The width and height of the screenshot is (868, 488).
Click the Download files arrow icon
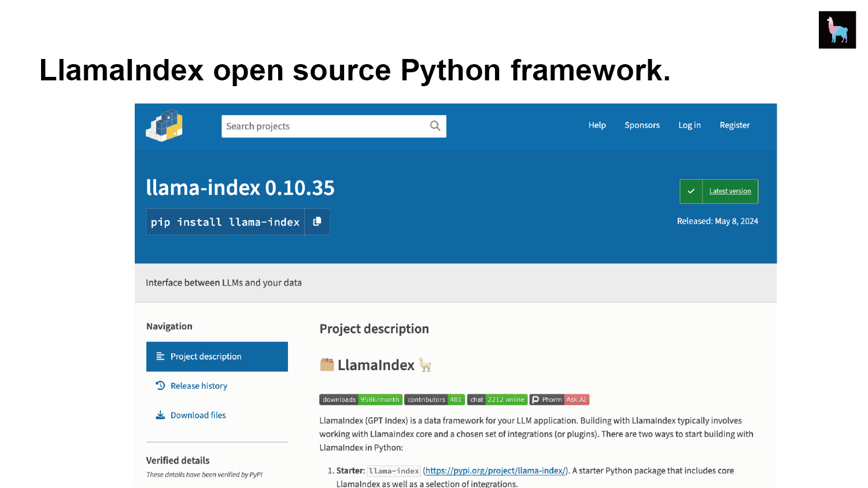tap(160, 415)
